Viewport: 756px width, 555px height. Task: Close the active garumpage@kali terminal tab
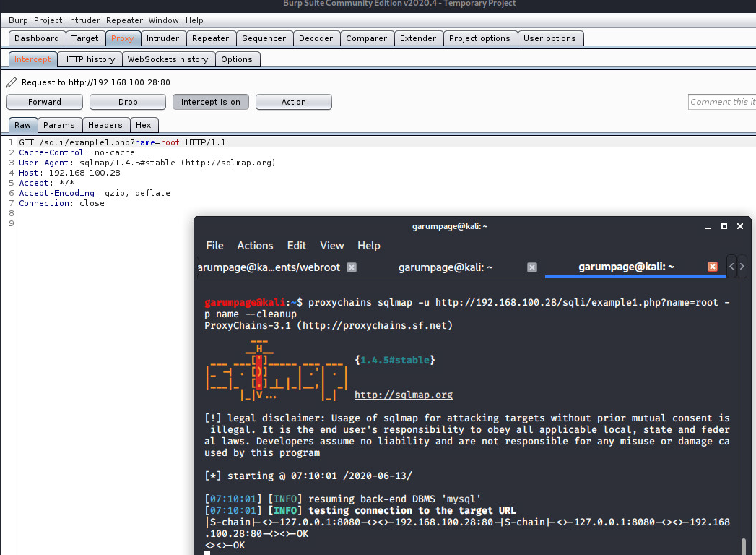(712, 267)
